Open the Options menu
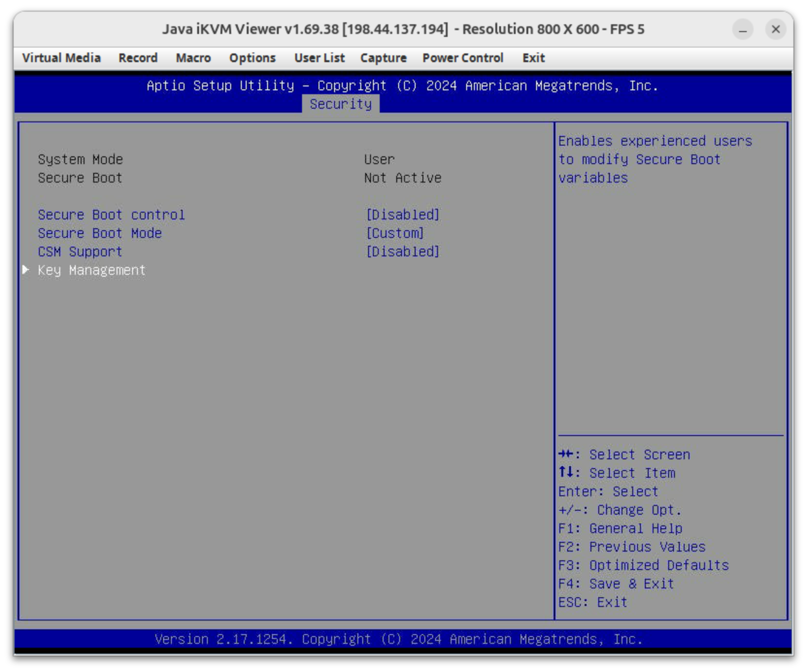Viewport: 807px width, 672px height. (252, 58)
